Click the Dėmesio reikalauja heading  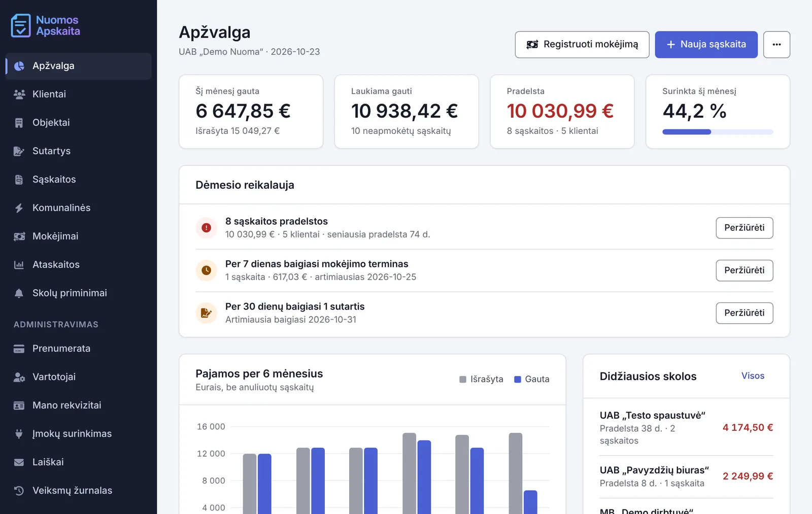(245, 185)
